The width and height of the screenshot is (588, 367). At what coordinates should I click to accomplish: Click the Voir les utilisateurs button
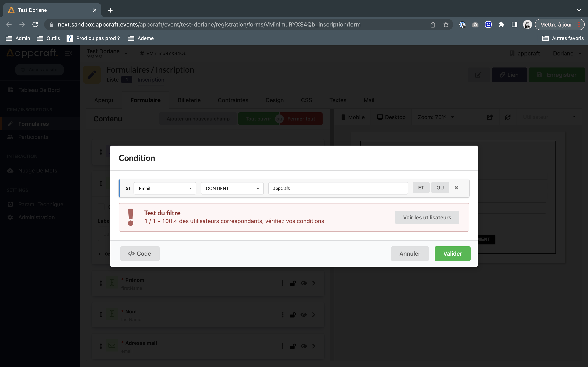click(427, 217)
